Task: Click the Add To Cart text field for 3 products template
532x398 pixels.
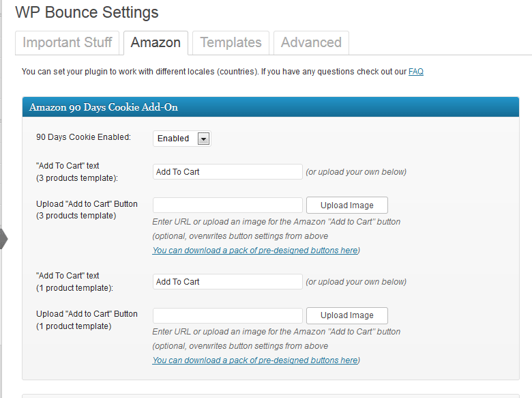Action: coord(227,172)
